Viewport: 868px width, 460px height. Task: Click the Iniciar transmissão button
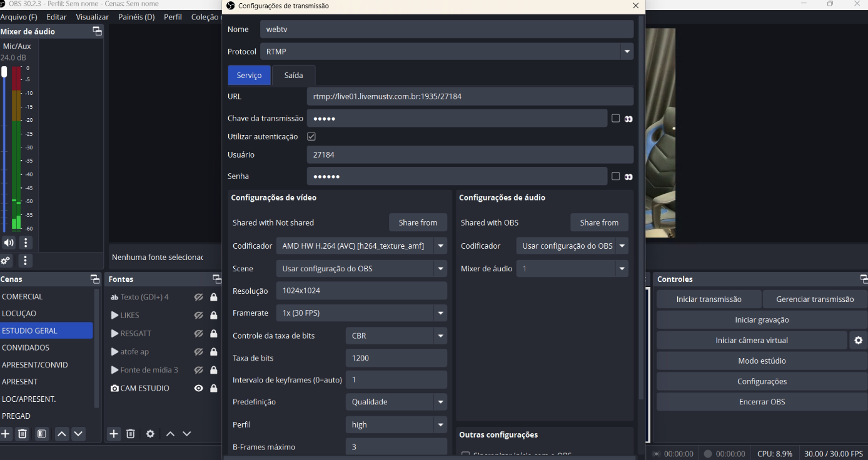click(709, 299)
